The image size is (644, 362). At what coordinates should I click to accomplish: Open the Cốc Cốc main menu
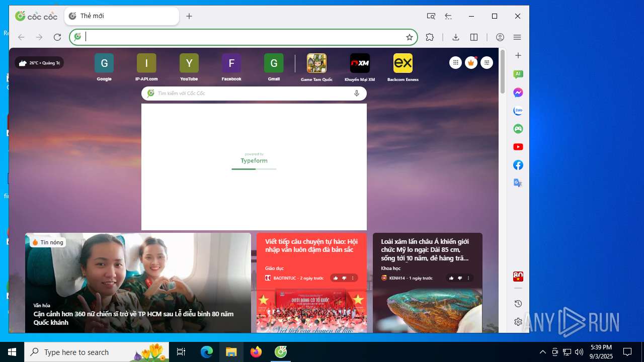(x=517, y=37)
